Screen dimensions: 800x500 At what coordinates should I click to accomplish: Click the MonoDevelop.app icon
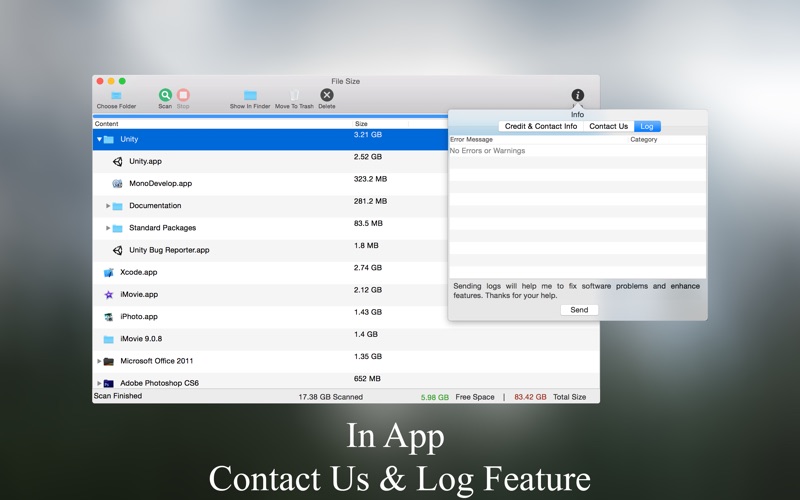pos(117,184)
